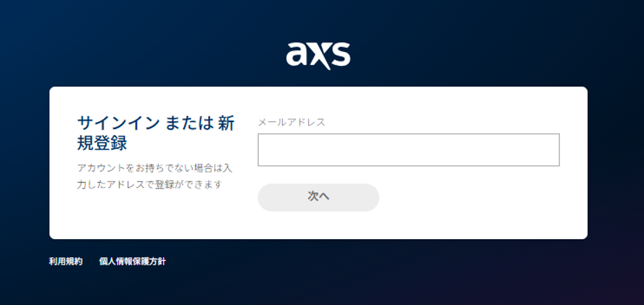Click the 新 character ending heading's first line
The image size is (644, 305).
point(226,123)
